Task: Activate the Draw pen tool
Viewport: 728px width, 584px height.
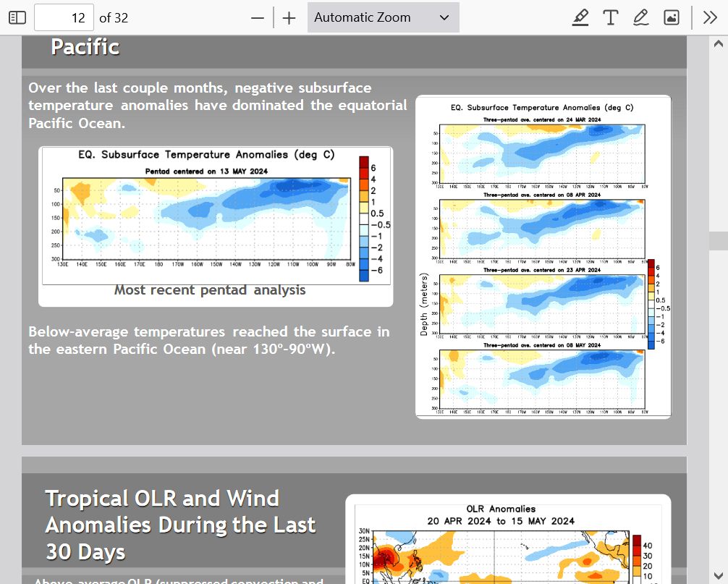Action: tap(640, 17)
